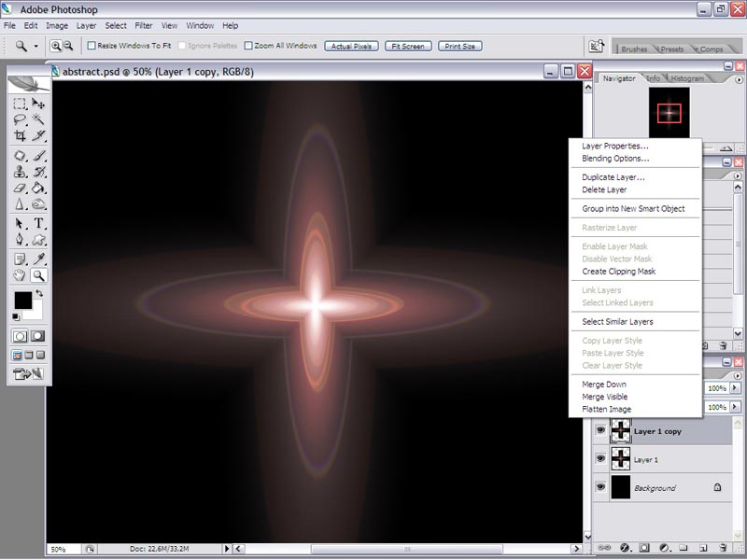Image resolution: width=747 pixels, height=560 pixels.
Task: Click the black foreground color swatch
Action: pyautogui.click(x=22, y=300)
